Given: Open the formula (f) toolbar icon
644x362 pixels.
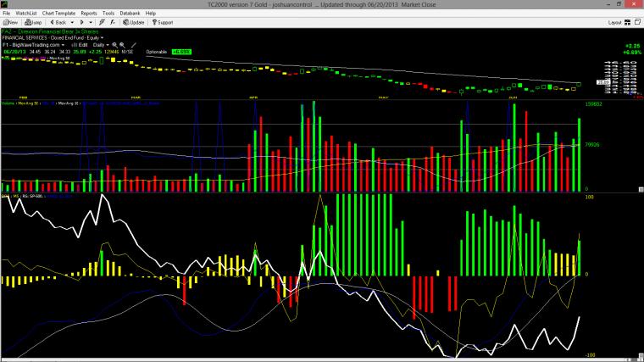Looking at the screenshot, I should point(113,23).
